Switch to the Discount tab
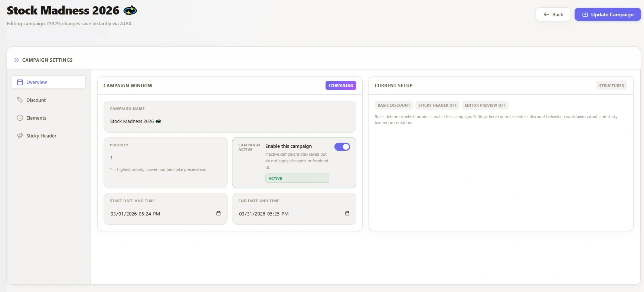The image size is (644, 292). tap(36, 100)
